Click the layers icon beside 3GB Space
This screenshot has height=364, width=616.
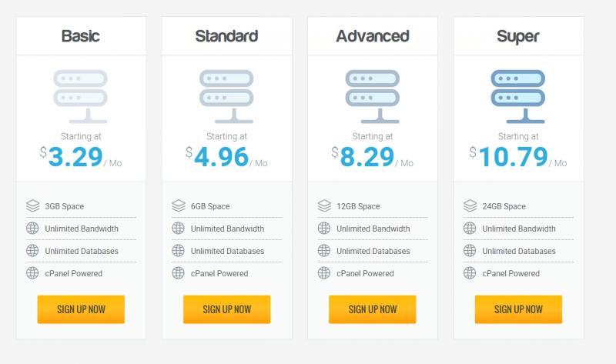click(x=32, y=205)
